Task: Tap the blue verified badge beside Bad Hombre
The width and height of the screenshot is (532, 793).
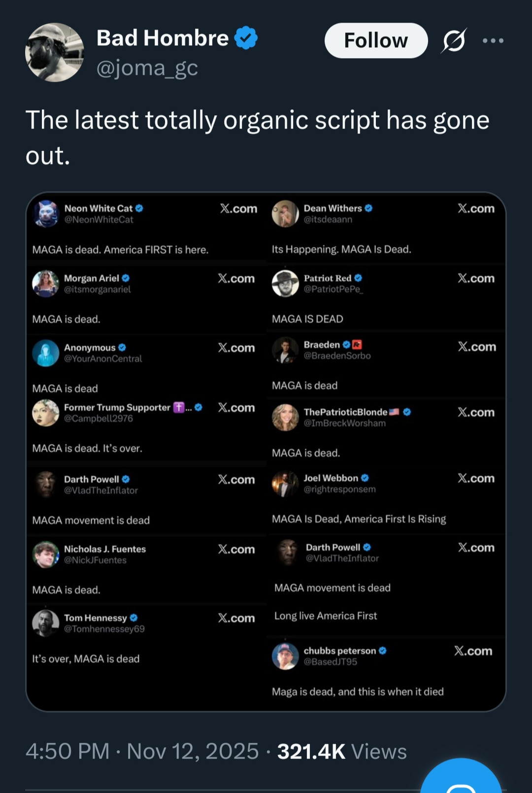Action: (x=246, y=38)
